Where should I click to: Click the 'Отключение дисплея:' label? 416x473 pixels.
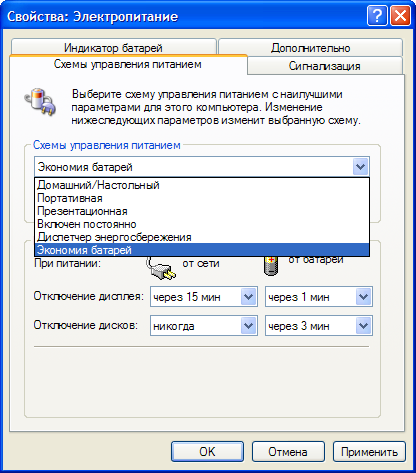tap(88, 296)
